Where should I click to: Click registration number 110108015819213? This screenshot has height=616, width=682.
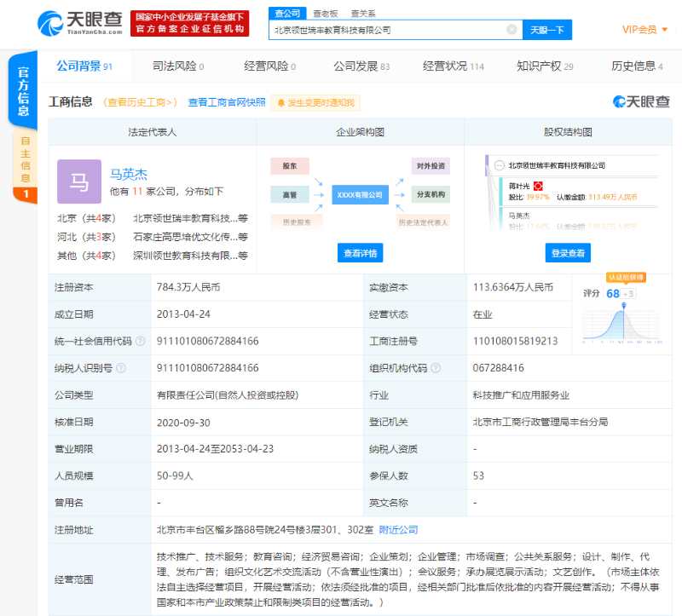pos(516,342)
